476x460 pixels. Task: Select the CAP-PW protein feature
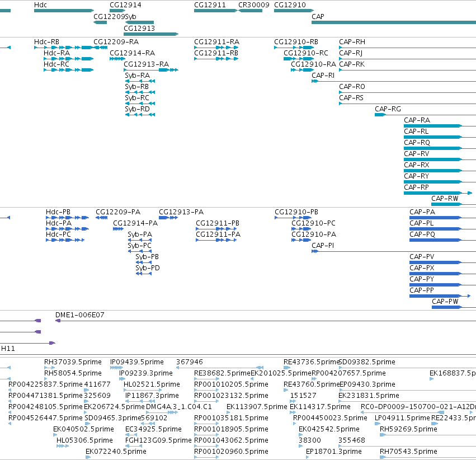click(454, 307)
